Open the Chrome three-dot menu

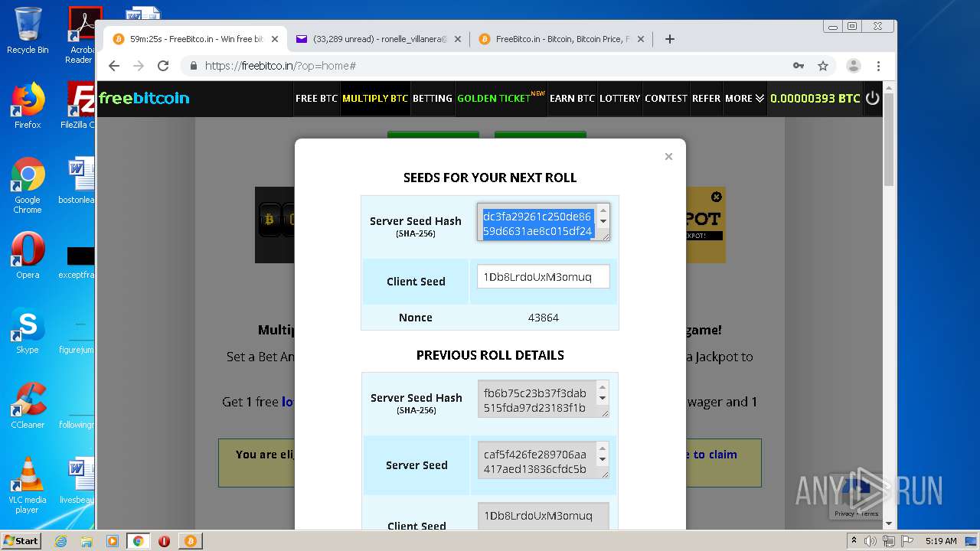click(x=879, y=66)
